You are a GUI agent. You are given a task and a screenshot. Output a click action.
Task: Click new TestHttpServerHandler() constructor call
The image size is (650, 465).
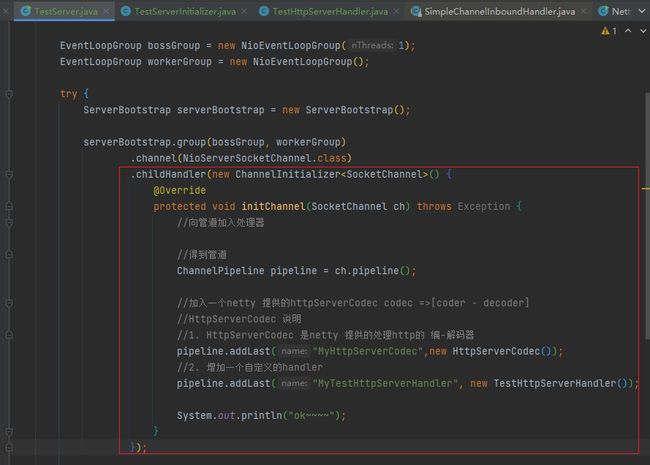[x=551, y=384]
